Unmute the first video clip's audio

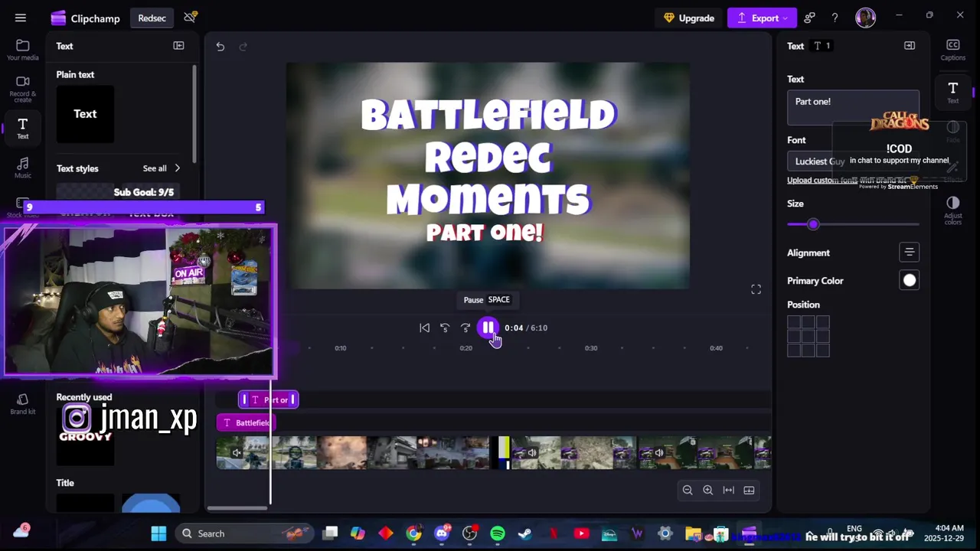pyautogui.click(x=237, y=453)
